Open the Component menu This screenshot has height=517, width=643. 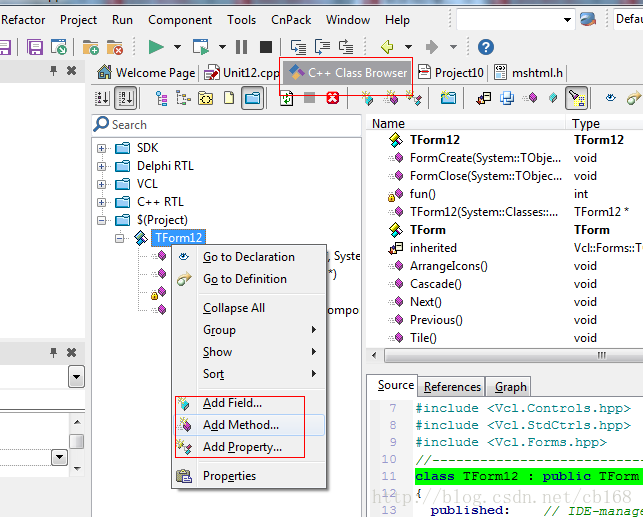pos(180,20)
